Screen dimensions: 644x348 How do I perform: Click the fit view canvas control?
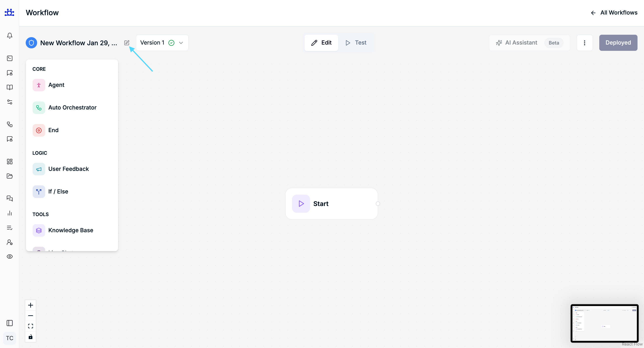(x=30, y=326)
